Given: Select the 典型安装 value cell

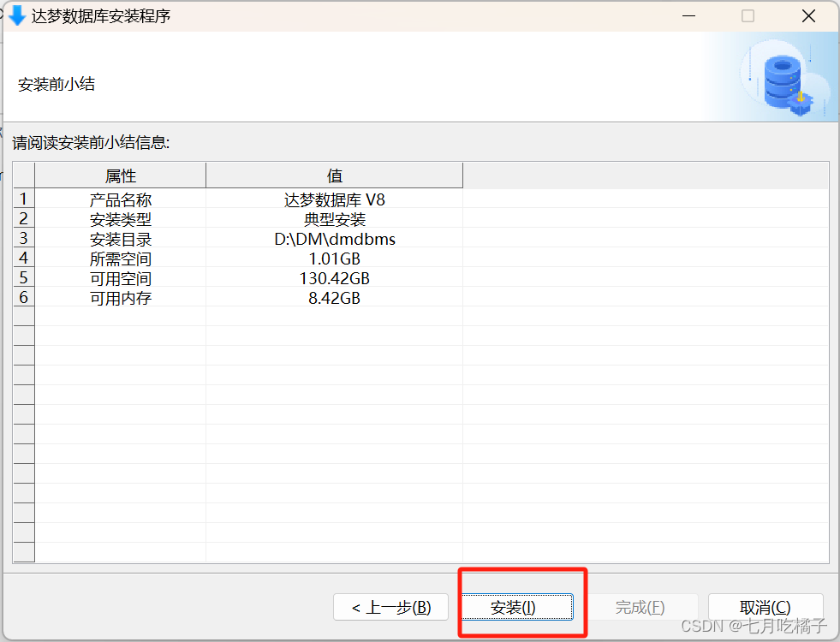Looking at the screenshot, I should coord(334,219).
